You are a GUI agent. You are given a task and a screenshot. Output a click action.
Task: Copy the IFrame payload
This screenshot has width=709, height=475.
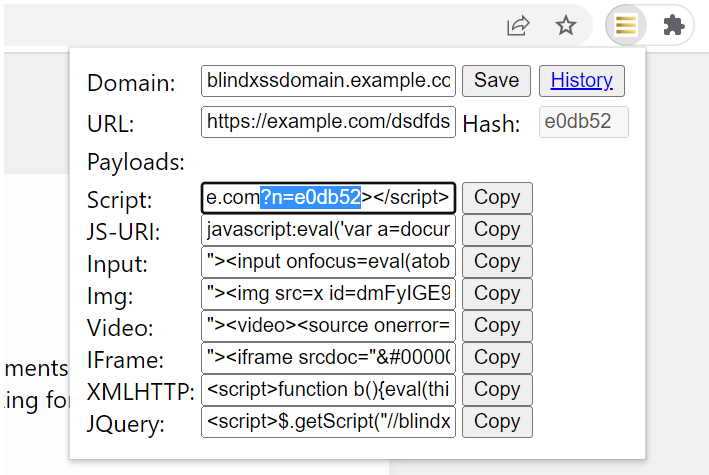[497, 358]
